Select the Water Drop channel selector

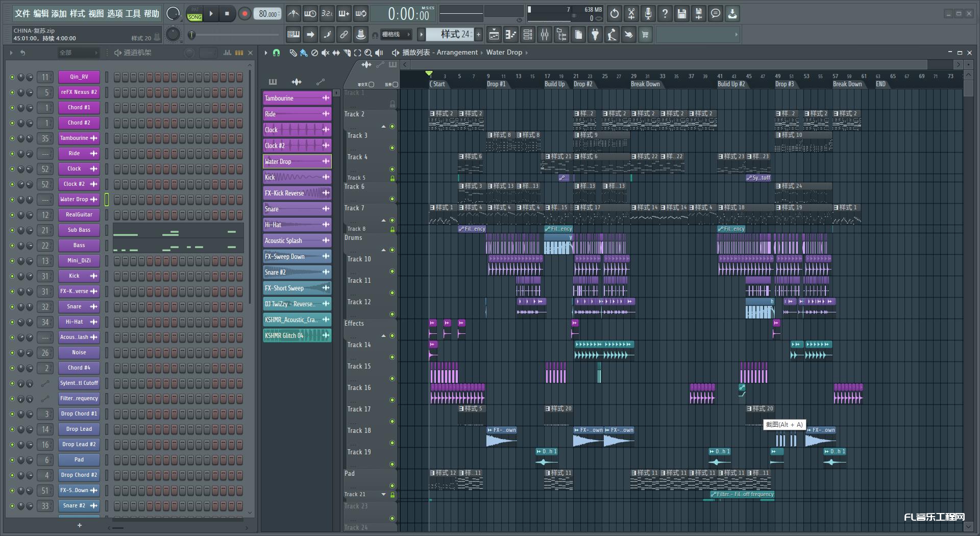point(107,200)
